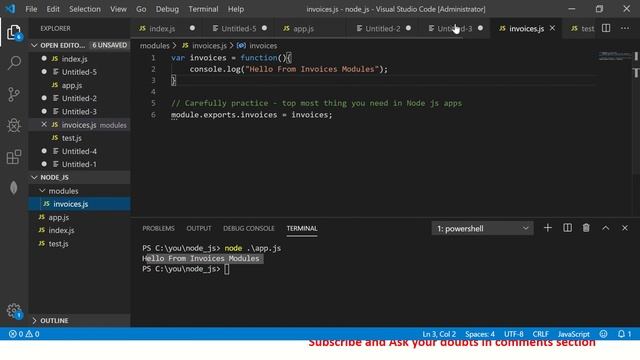The image size is (640, 360).
Task: Change language mode via JavaScript
Action: (x=573, y=334)
